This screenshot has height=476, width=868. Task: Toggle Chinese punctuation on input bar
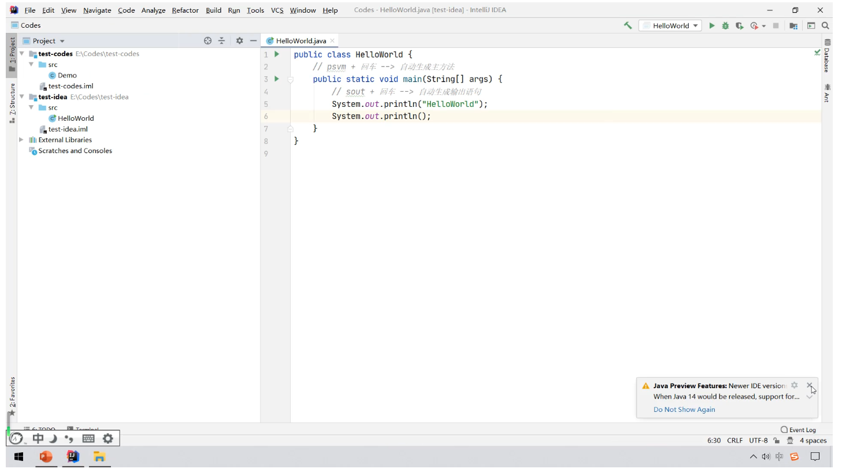69,438
